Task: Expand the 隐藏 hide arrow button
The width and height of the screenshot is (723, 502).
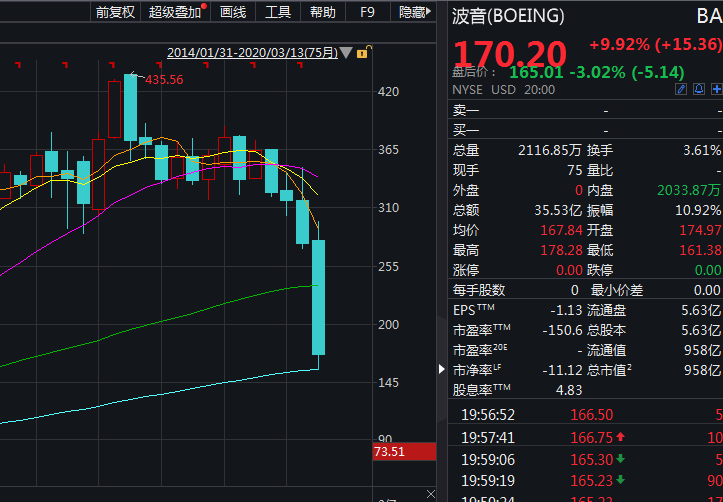Action: (415, 12)
